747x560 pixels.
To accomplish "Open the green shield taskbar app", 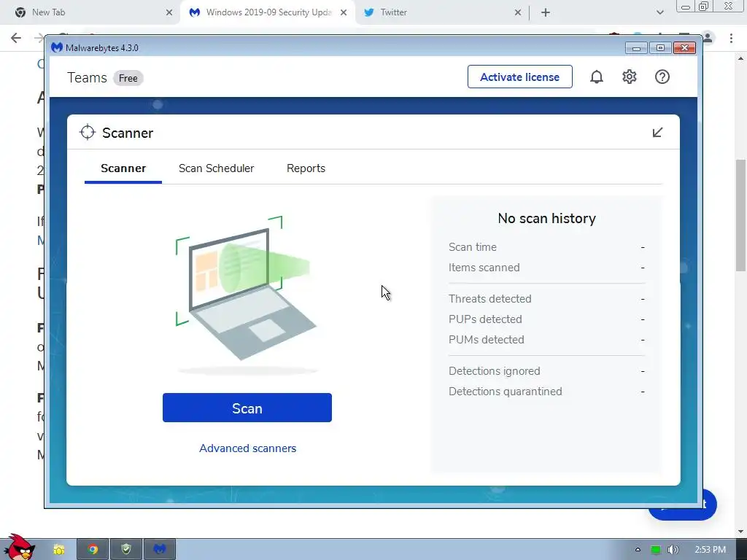I will [126, 550].
